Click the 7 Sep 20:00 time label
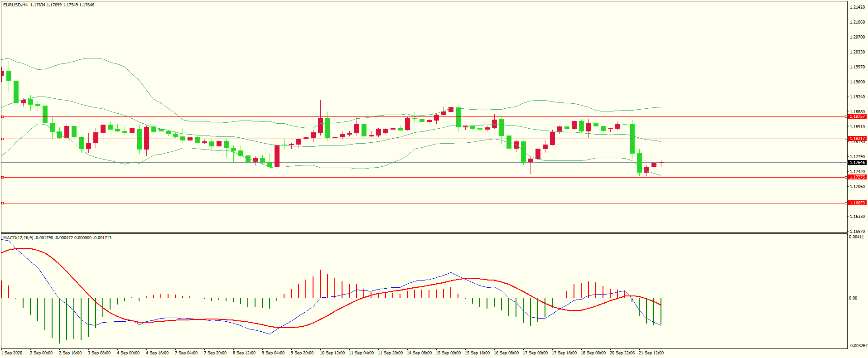The image size is (868, 358). (215, 353)
